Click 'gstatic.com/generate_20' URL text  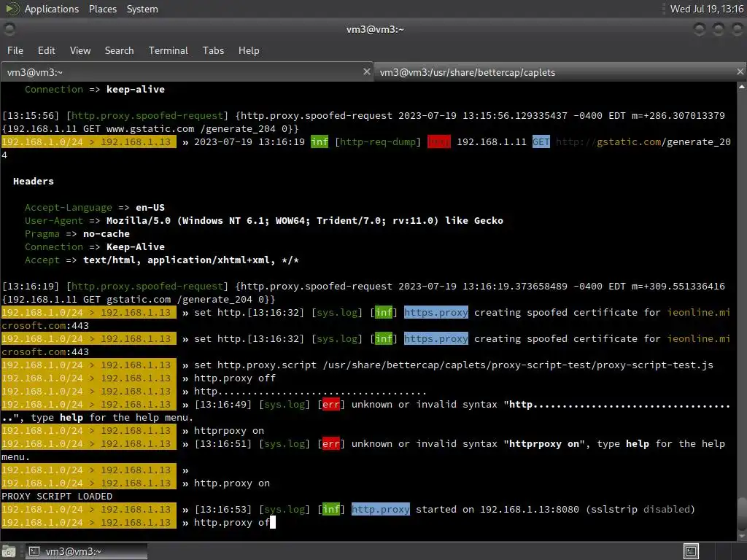click(x=664, y=141)
